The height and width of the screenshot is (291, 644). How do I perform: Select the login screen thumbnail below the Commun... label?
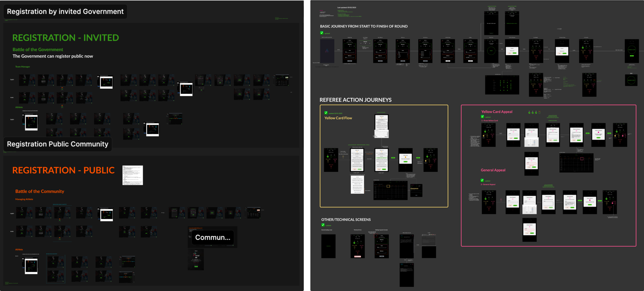pos(196,260)
